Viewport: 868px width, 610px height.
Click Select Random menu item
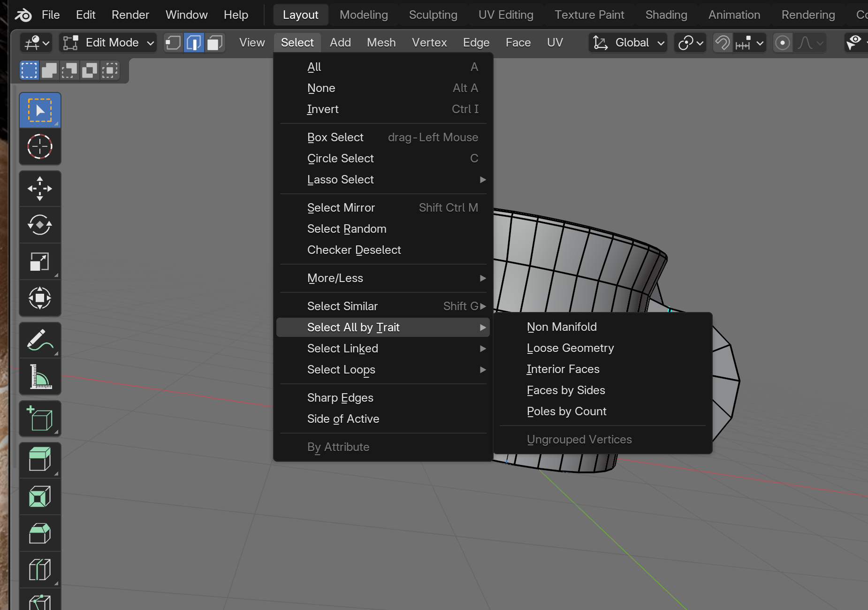click(383, 229)
